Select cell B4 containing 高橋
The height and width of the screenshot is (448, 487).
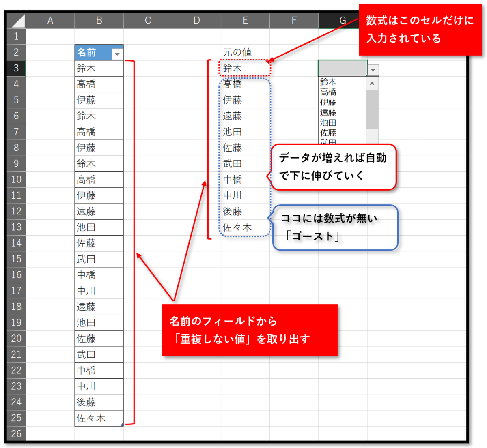(99, 84)
